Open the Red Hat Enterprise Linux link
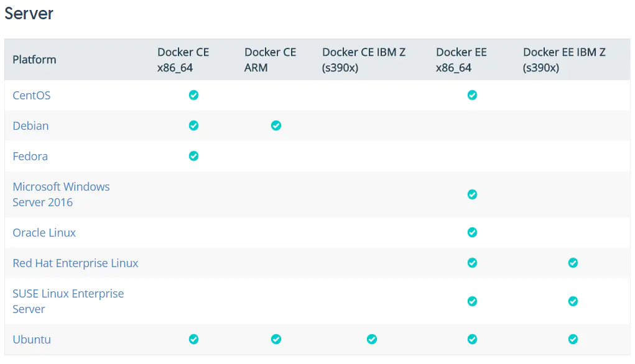The height and width of the screenshot is (364, 635). click(x=75, y=263)
